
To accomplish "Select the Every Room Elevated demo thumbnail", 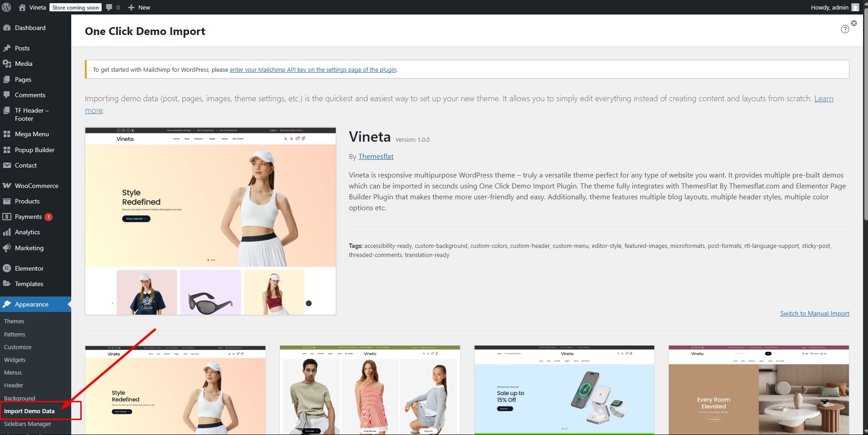I will click(759, 390).
